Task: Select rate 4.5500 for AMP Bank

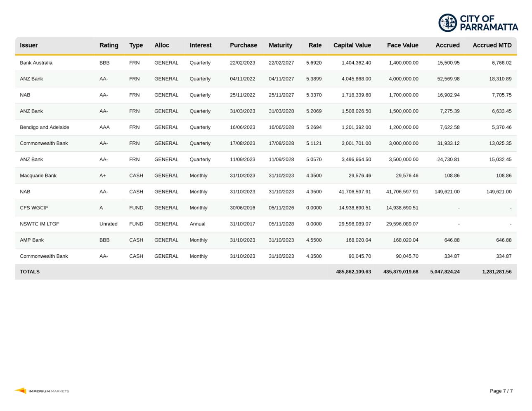Action: pos(314,240)
